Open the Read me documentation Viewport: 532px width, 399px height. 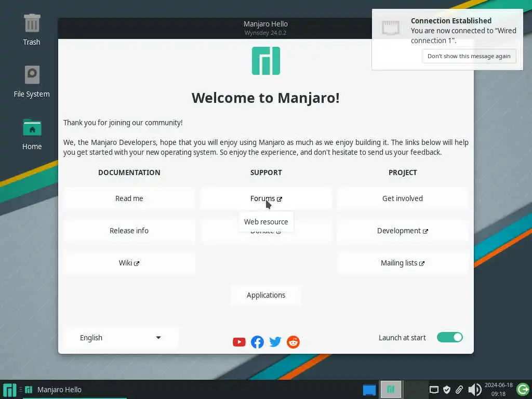(x=129, y=198)
